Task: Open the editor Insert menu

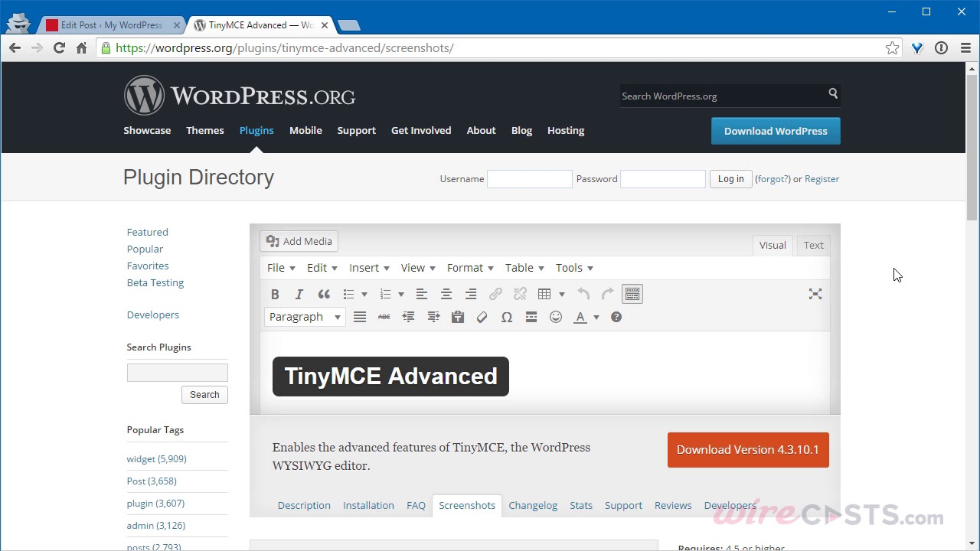Action: (x=369, y=268)
